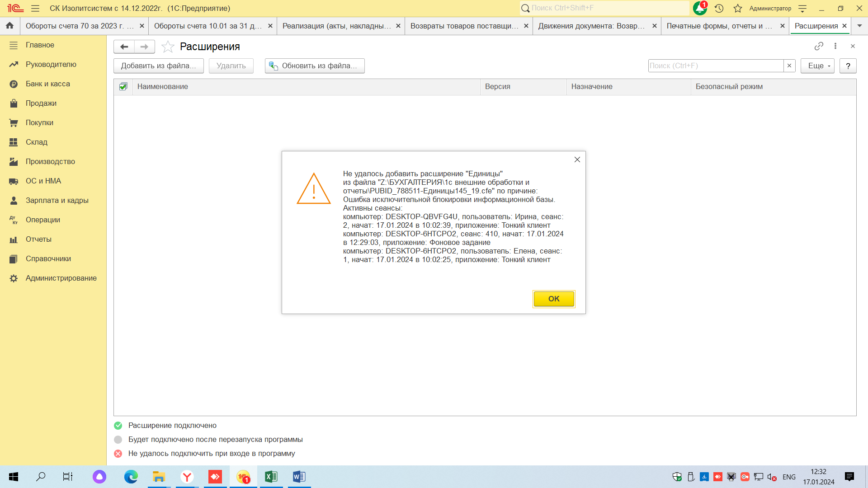
Task: Sort by Версия column header
Action: tap(524, 86)
